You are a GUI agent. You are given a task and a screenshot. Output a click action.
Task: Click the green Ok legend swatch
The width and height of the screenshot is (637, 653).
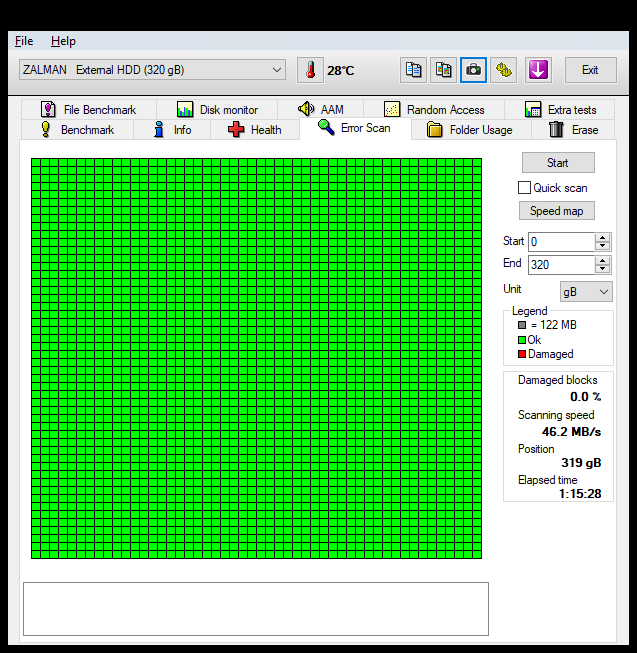click(522, 340)
